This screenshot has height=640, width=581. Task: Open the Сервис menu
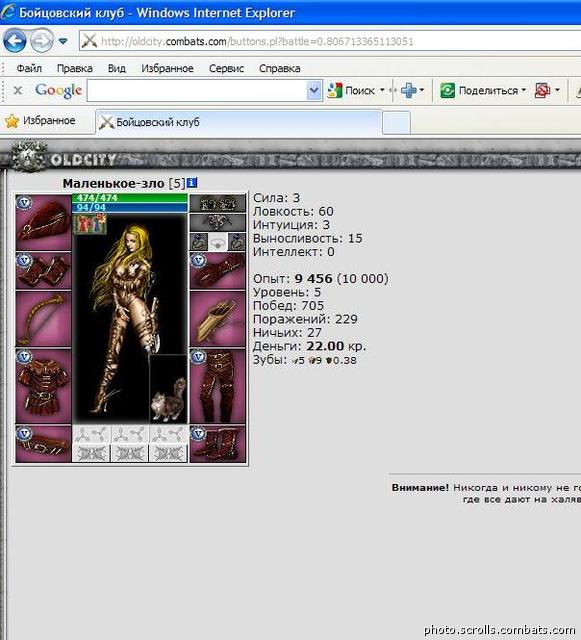pos(226,68)
